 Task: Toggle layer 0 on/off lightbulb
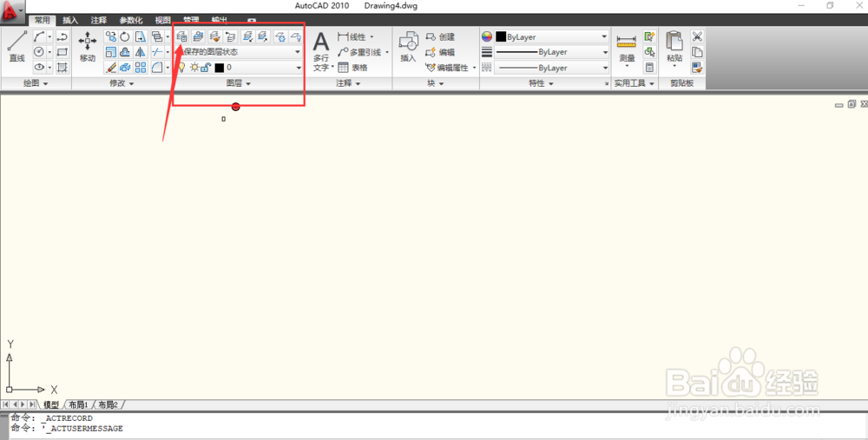(181, 68)
